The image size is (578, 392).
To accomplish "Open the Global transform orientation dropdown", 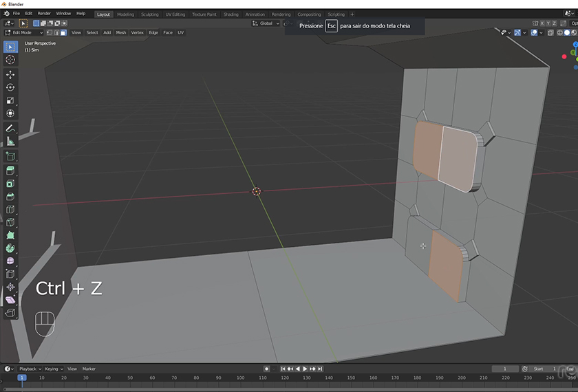I will pos(266,23).
